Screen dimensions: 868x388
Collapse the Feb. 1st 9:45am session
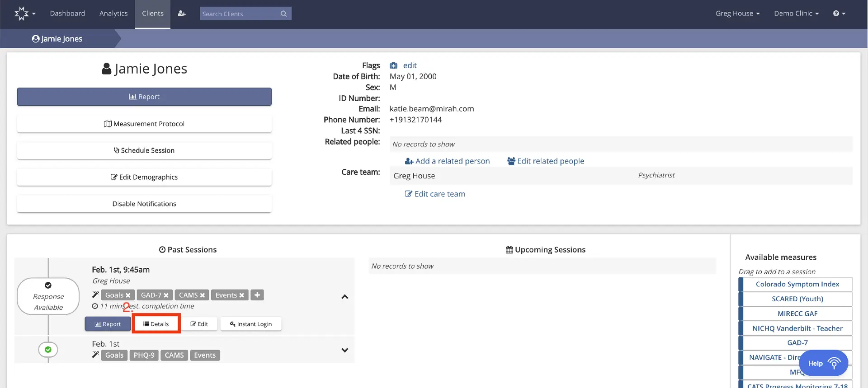[x=344, y=297]
